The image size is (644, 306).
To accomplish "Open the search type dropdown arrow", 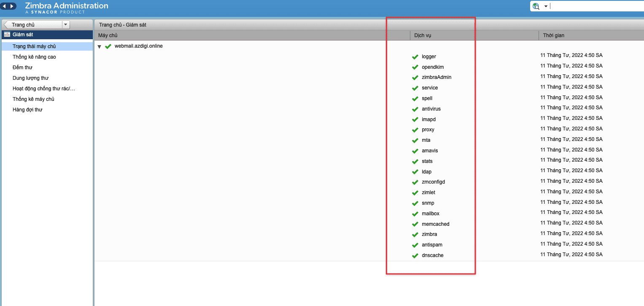I will click(x=546, y=6).
